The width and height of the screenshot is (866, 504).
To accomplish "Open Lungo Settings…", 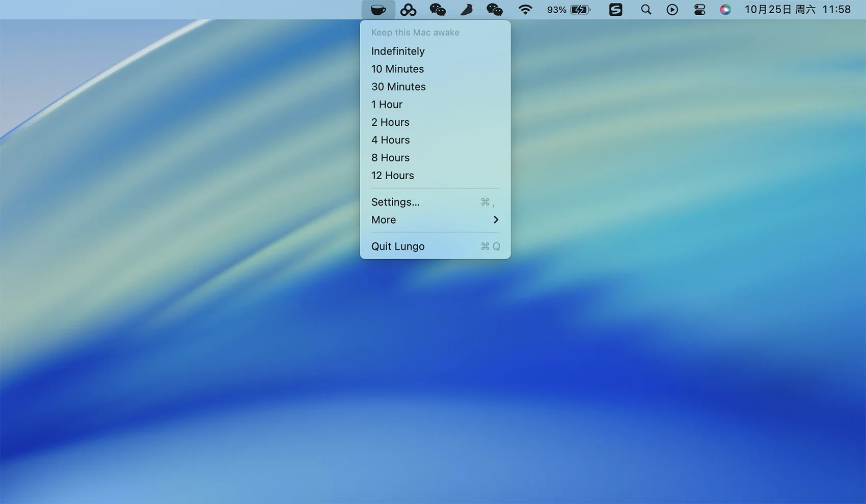I will click(x=395, y=202).
